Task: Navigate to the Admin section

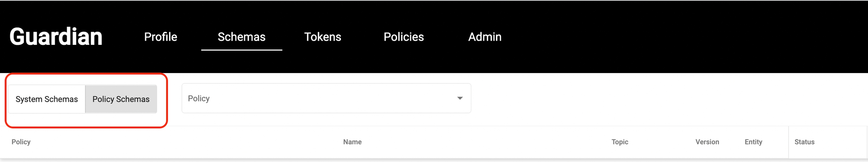Action: 484,37
